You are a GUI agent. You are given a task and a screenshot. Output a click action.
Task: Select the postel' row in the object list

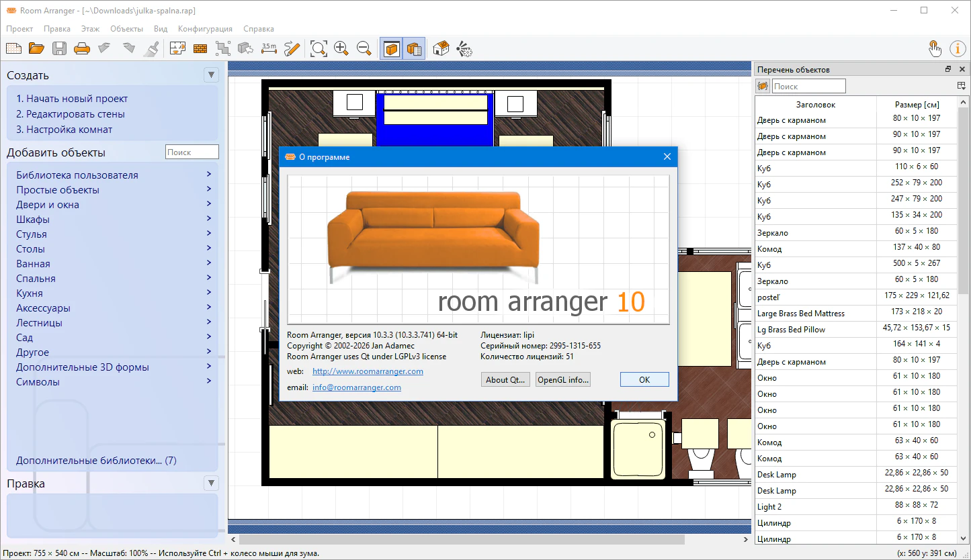[856, 297]
